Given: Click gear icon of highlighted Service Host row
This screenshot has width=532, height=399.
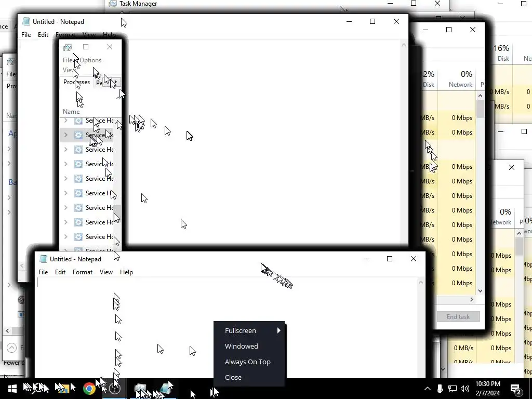Looking at the screenshot, I should (x=78, y=135).
